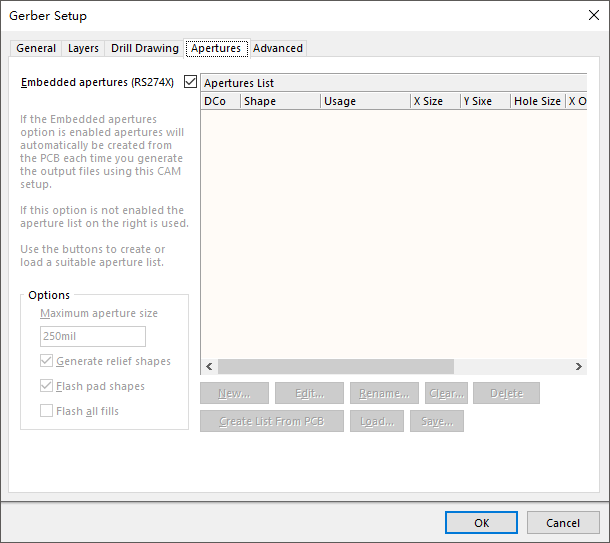
Task: Enable Flash all fills option
Action: 47,411
